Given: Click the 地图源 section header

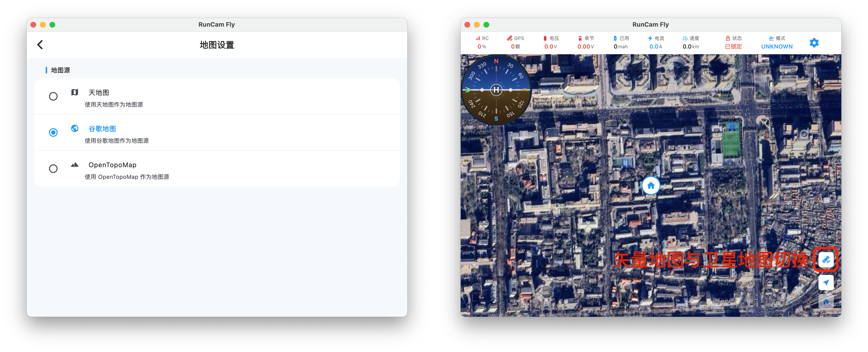Looking at the screenshot, I should pyautogui.click(x=60, y=70).
